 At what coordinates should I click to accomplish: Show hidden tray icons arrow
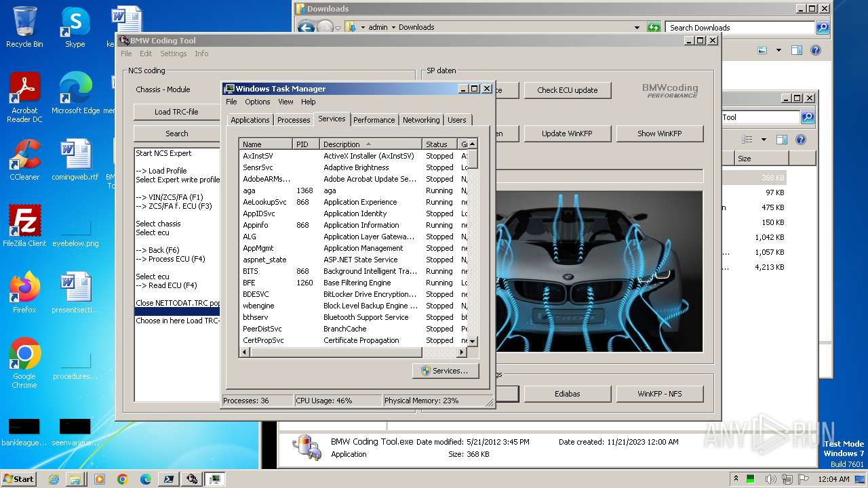click(736, 479)
